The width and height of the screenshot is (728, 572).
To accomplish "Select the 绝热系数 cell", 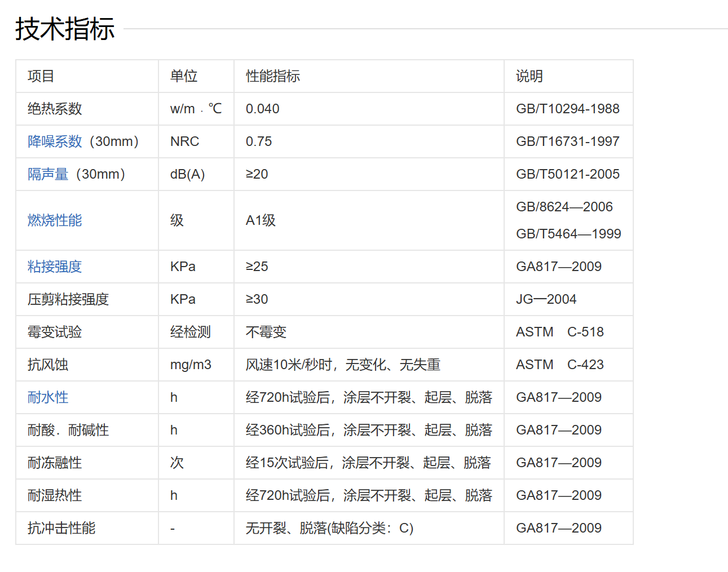I will [55, 109].
